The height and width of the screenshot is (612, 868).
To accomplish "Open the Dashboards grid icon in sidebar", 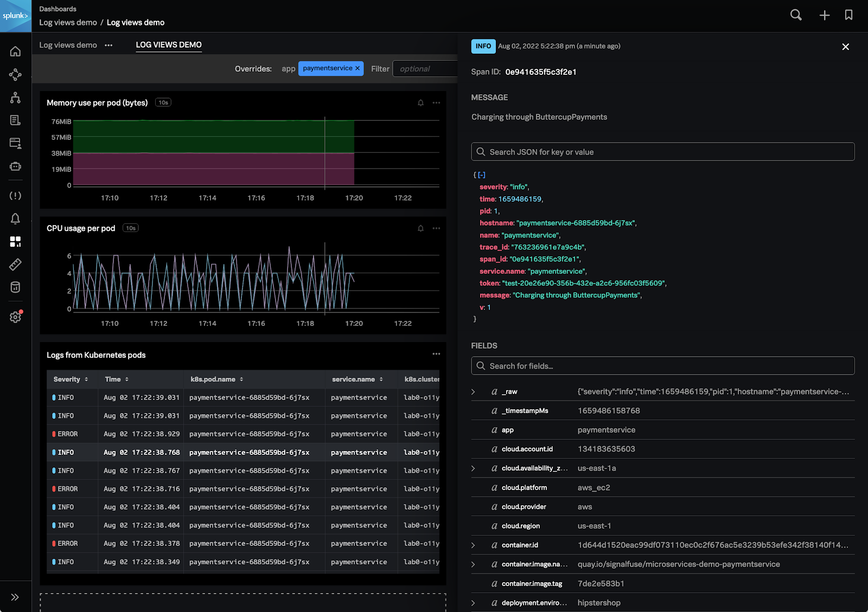I will [15, 242].
